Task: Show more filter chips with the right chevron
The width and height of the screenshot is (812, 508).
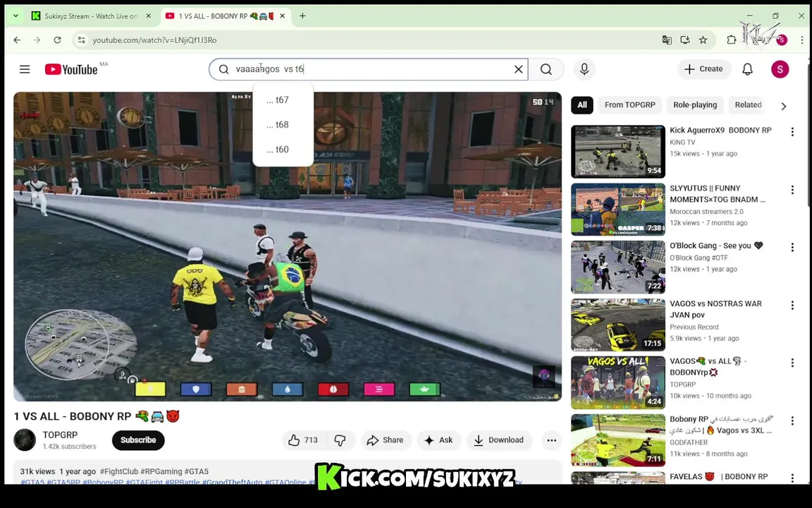Action: (x=784, y=106)
